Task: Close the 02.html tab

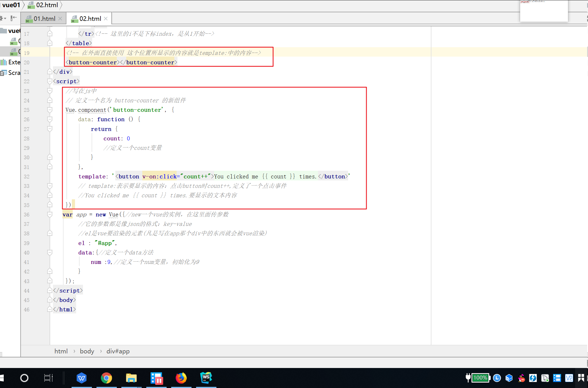Action: pyautogui.click(x=106, y=19)
